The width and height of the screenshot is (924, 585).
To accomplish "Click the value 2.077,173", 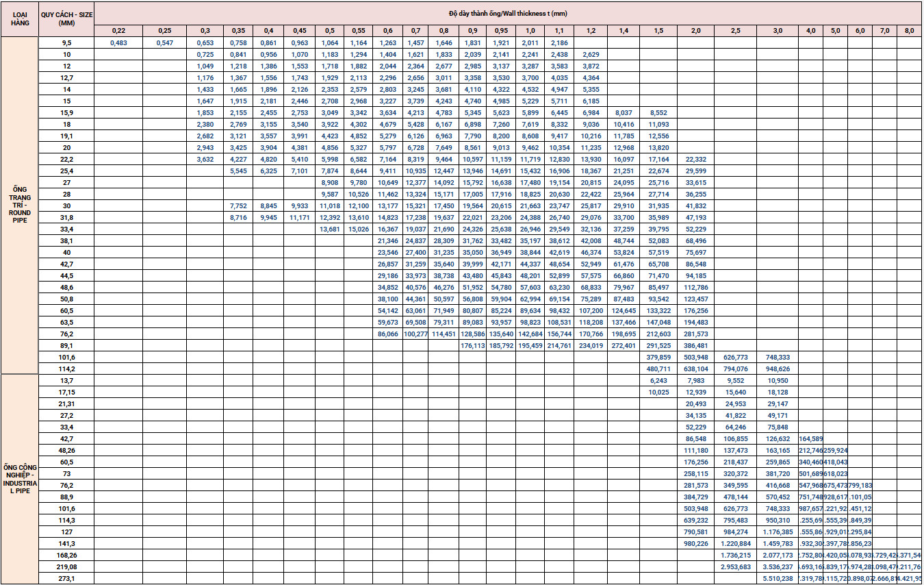I will (778, 555).
